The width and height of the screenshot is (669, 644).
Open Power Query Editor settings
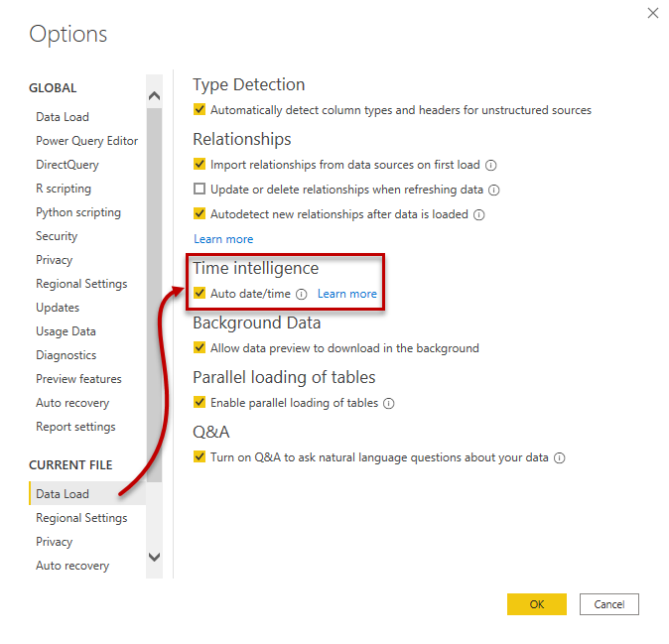tap(87, 141)
